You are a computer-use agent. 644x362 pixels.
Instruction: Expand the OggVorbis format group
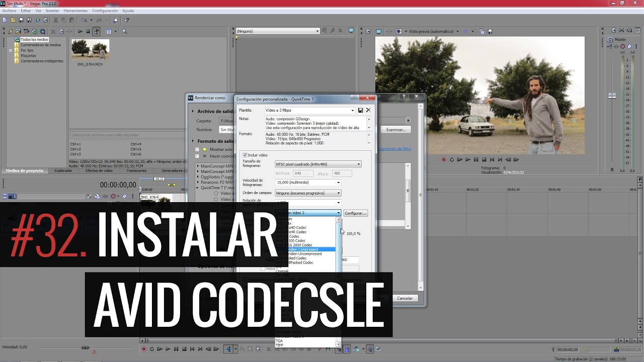tap(198, 176)
